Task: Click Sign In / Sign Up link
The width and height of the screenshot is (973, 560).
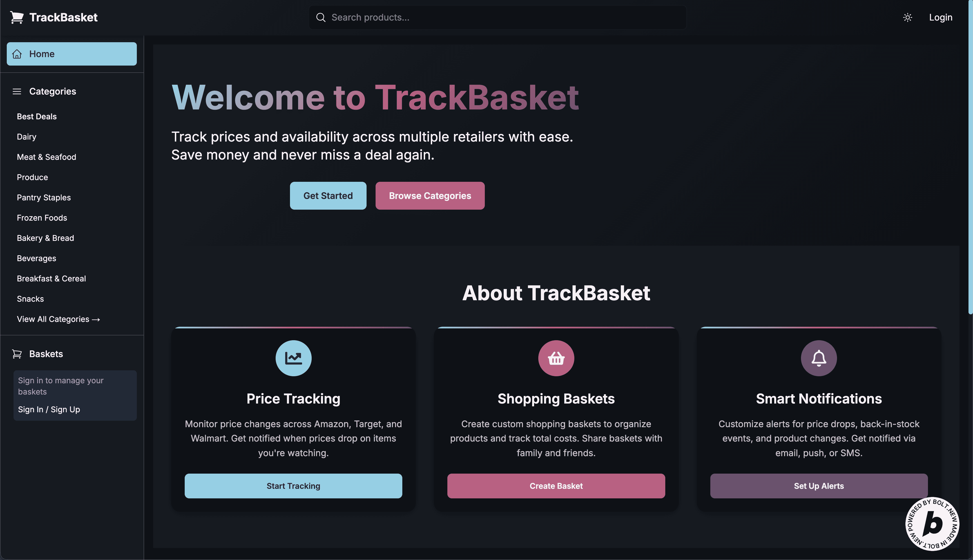Action: 49,410
